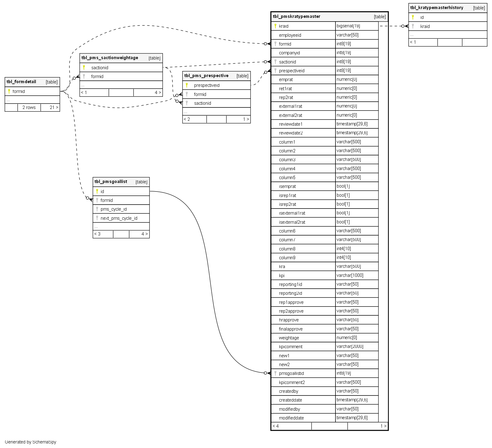This screenshot has width=492, height=448.
Task: Open the tbl_pms_prespective table header
Action: [206, 76]
